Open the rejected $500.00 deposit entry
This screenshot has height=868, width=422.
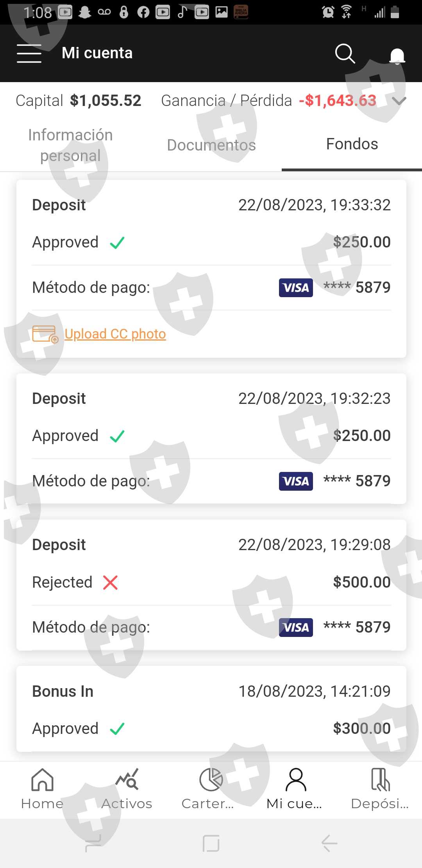211,585
